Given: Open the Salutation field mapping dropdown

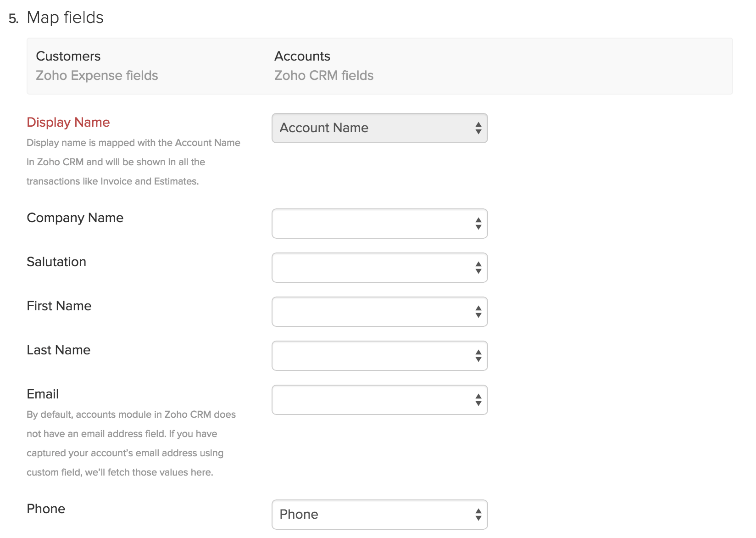Looking at the screenshot, I should click(379, 268).
